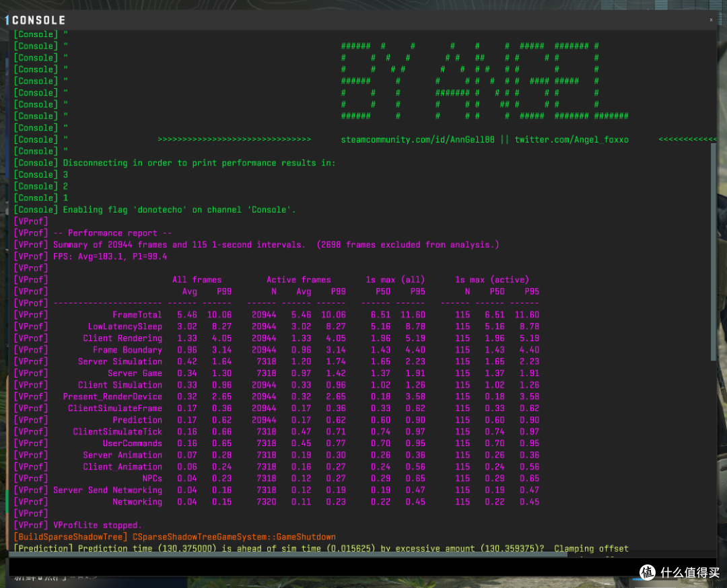
Task: Click the Server Animation row label
Action: coord(123,455)
